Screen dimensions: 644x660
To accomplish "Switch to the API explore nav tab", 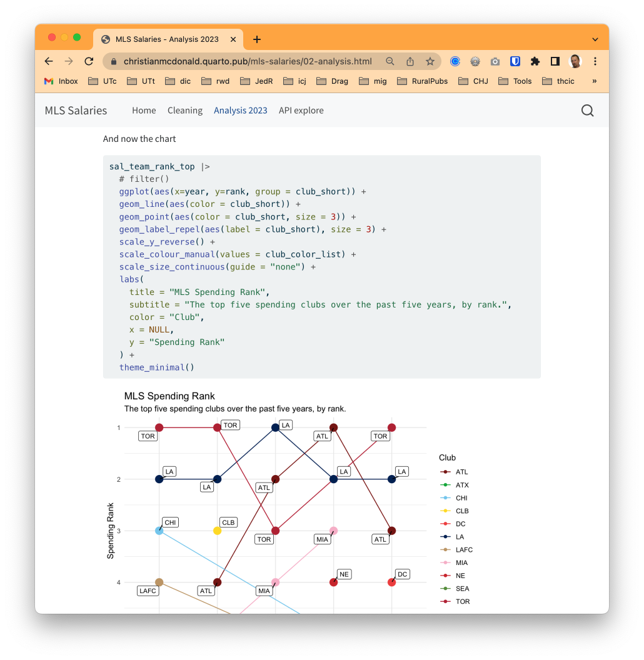I will (x=301, y=111).
